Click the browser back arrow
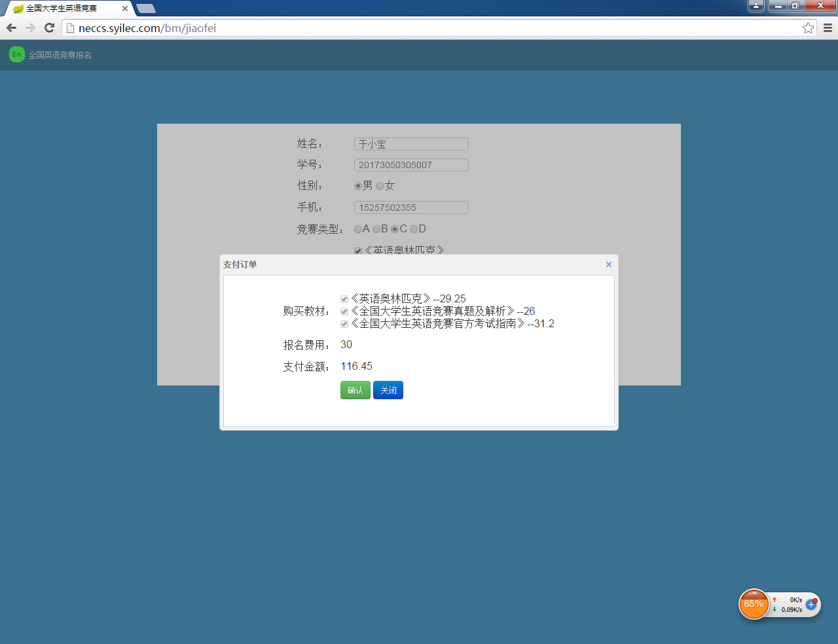 11,27
